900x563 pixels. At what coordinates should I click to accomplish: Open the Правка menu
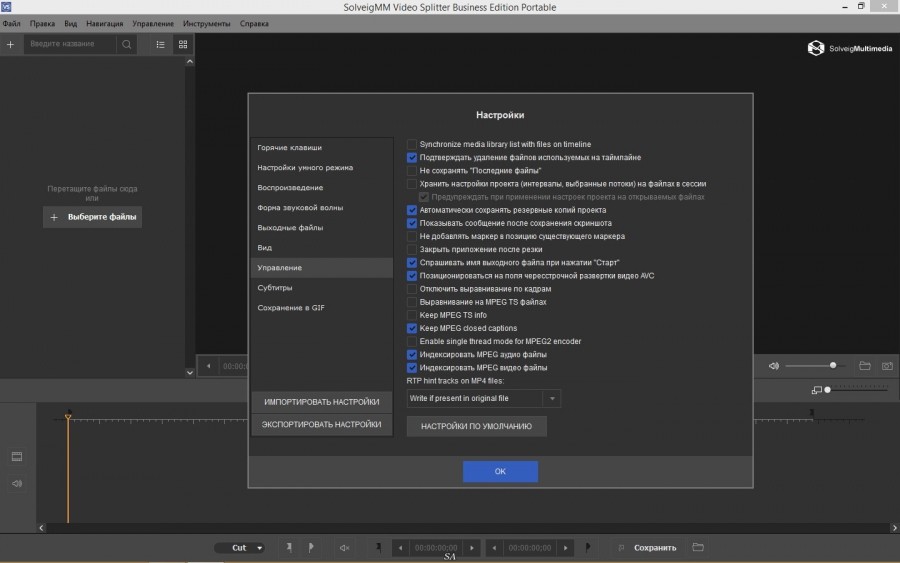(x=42, y=24)
